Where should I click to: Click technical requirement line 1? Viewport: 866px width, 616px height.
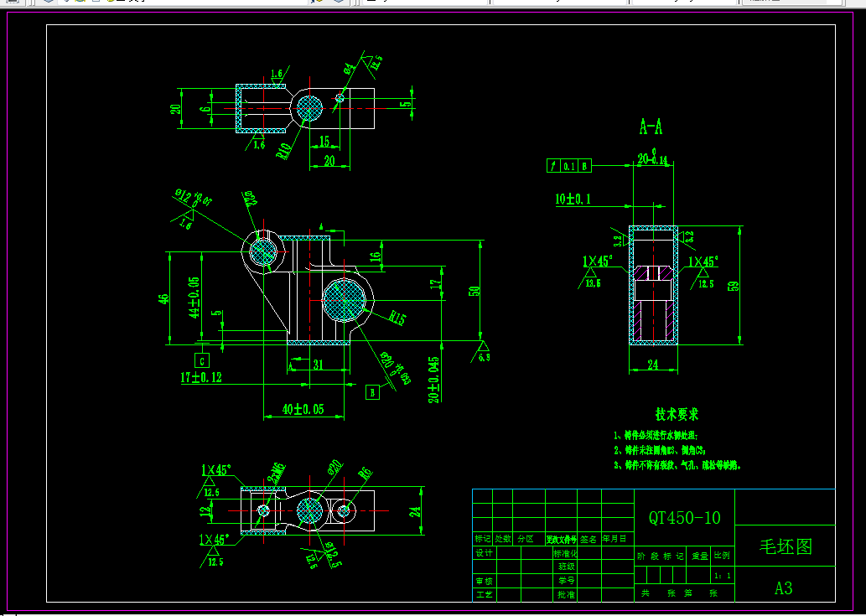coord(656,436)
